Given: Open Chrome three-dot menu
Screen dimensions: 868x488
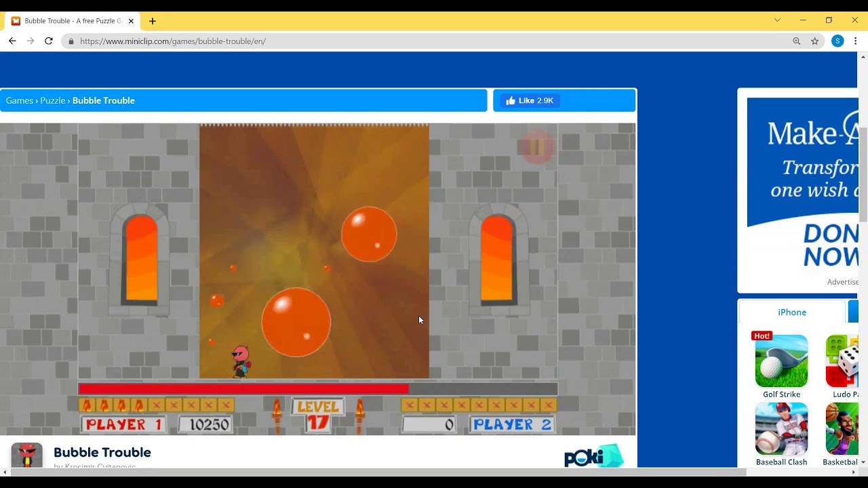Looking at the screenshot, I should [x=856, y=41].
